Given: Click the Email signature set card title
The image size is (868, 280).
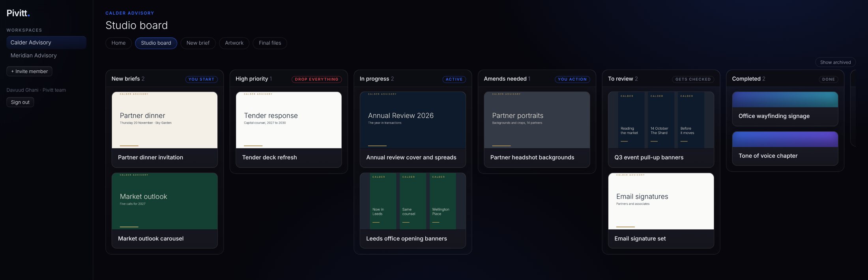Looking at the screenshot, I should tap(640, 239).
